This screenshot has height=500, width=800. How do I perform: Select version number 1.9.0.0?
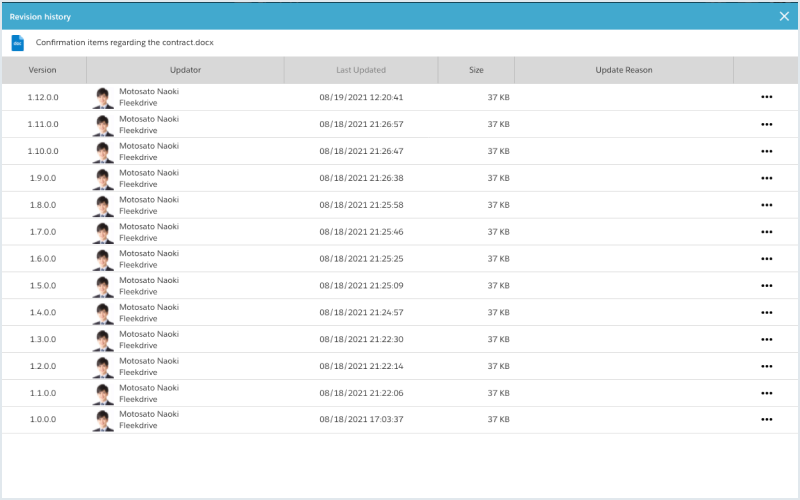43,178
